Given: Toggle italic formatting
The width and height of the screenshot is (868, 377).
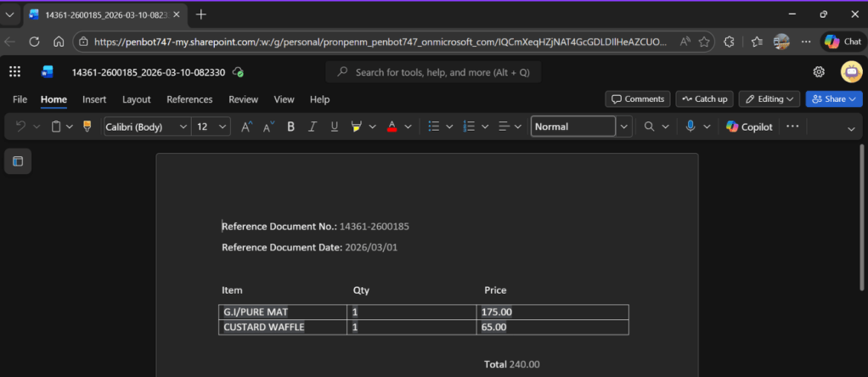Looking at the screenshot, I should [313, 127].
